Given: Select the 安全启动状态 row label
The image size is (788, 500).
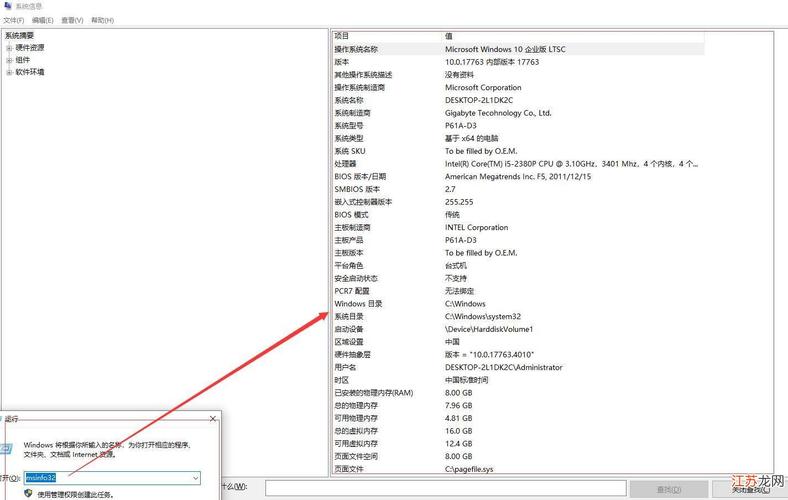Looking at the screenshot, I should click(x=356, y=278).
